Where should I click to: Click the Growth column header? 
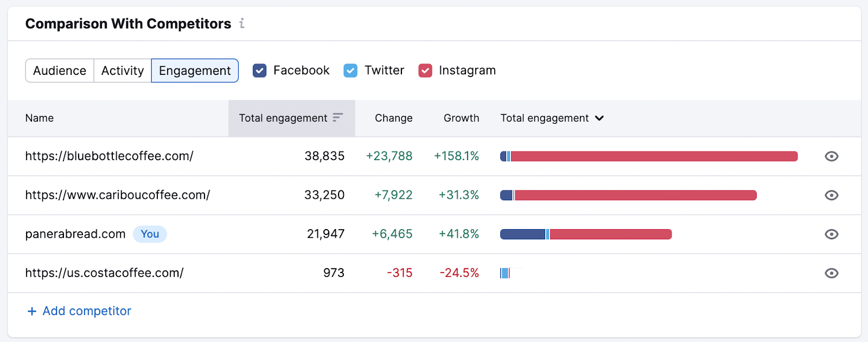coord(461,118)
